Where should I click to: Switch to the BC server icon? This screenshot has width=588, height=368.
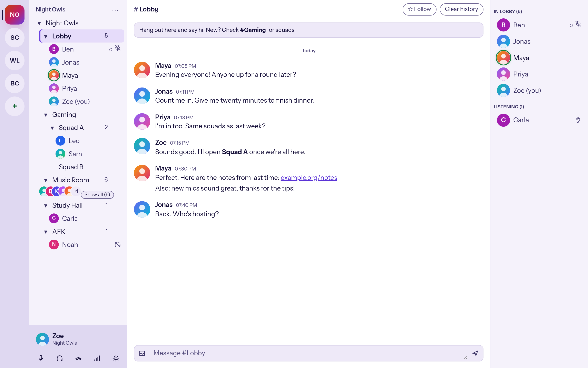point(14,83)
